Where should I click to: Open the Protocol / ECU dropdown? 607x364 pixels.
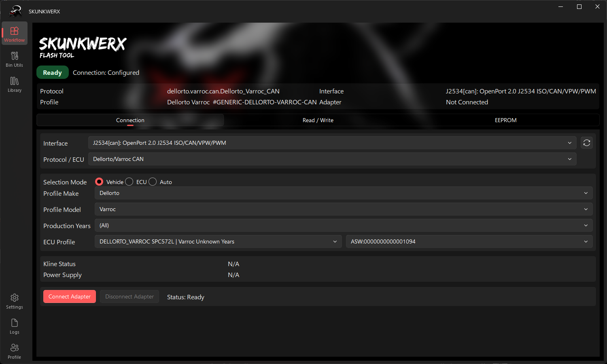[x=332, y=159]
